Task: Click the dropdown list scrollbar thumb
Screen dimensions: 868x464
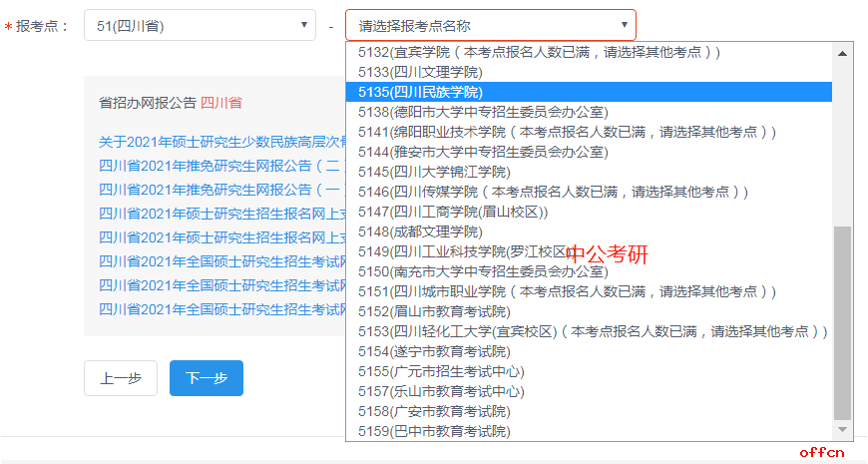Action: [x=843, y=319]
